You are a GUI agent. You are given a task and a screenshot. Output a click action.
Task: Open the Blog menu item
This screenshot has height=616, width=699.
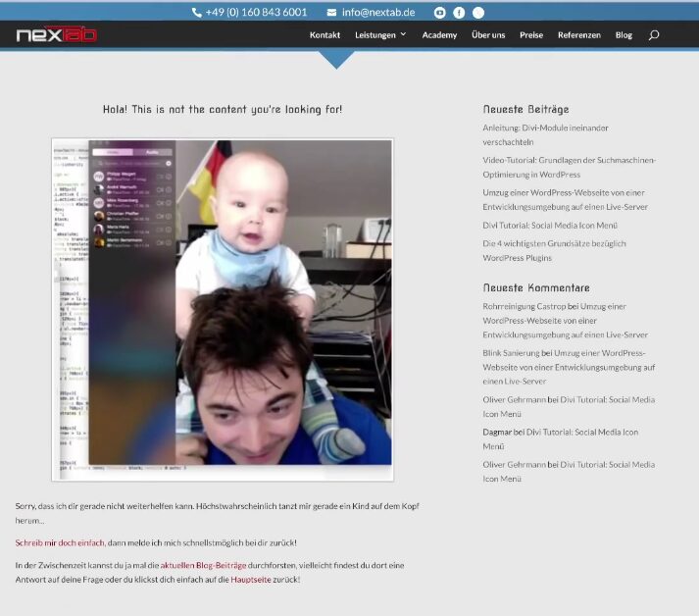tap(624, 35)
